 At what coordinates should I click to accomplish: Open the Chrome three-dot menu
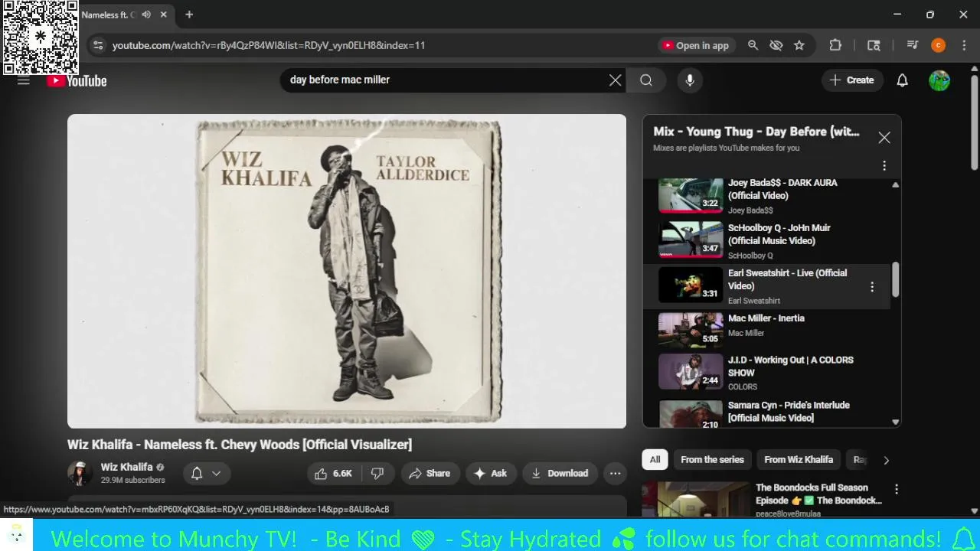click(x=963, y=45)
